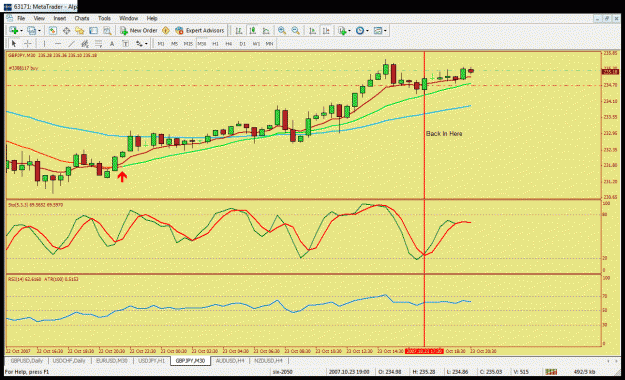The height and width of the screenshot is (380, 625).
Task: Switch to line chart display
Action: tap(266, 31)
